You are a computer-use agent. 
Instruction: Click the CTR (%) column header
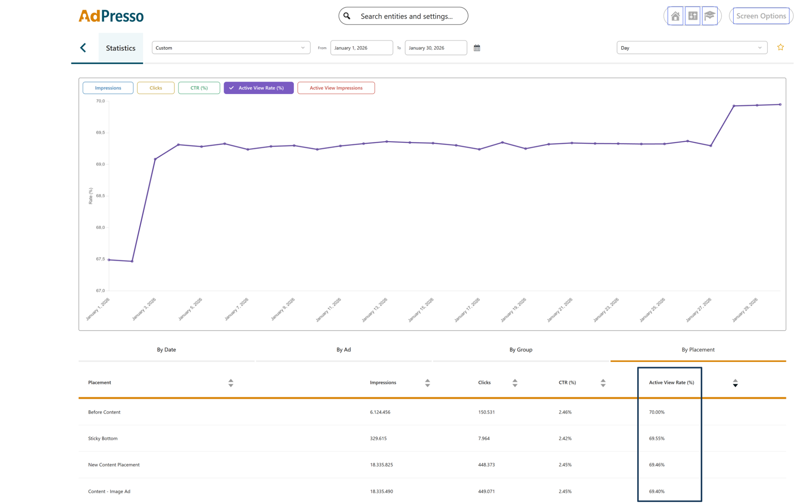pyautogui.click(x=567, y=383)
